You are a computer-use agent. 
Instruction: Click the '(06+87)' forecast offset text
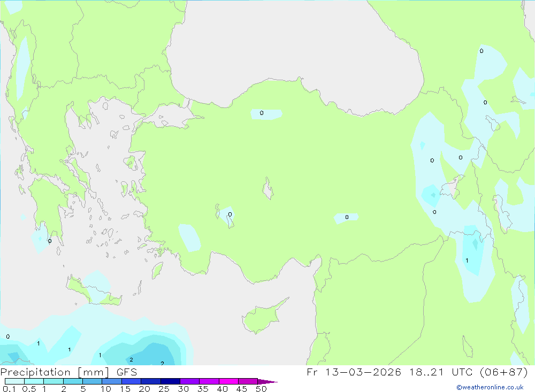click(503, 372)
